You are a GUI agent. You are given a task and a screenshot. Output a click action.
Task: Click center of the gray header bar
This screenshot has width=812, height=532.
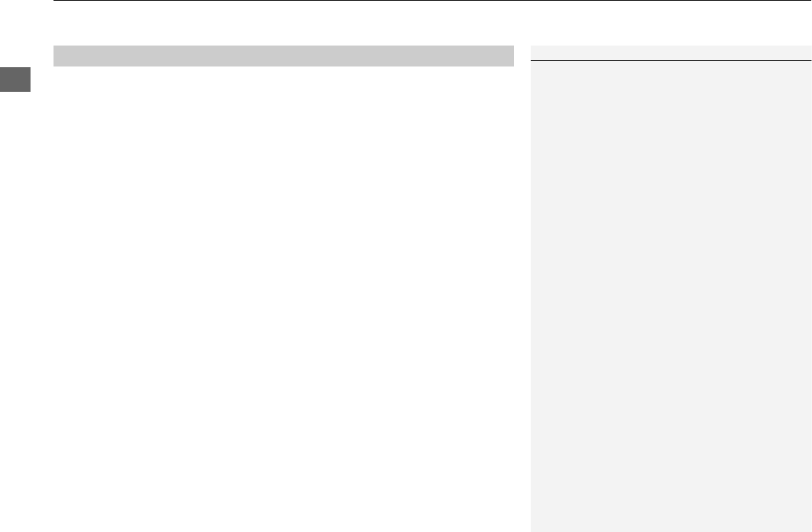(283, 56)
